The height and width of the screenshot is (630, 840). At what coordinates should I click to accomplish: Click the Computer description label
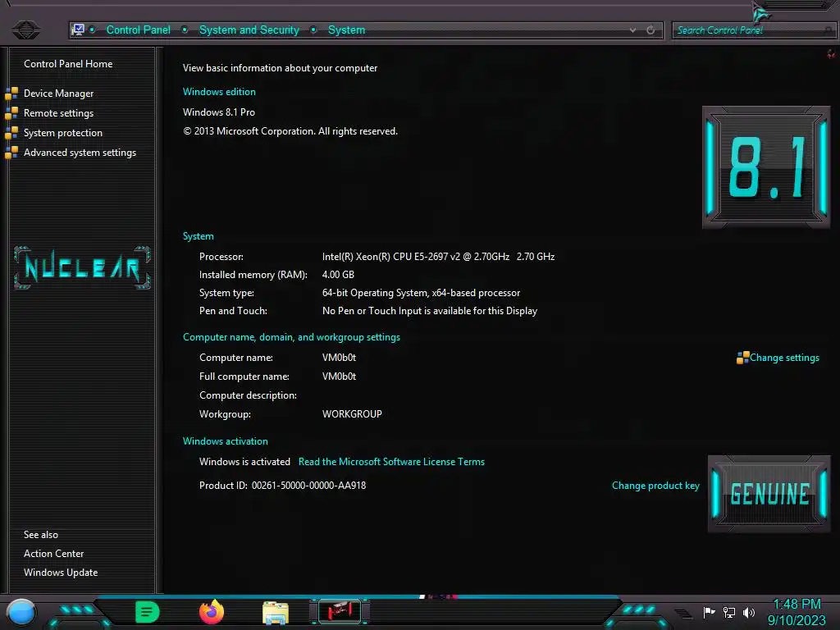coord(248,395)
